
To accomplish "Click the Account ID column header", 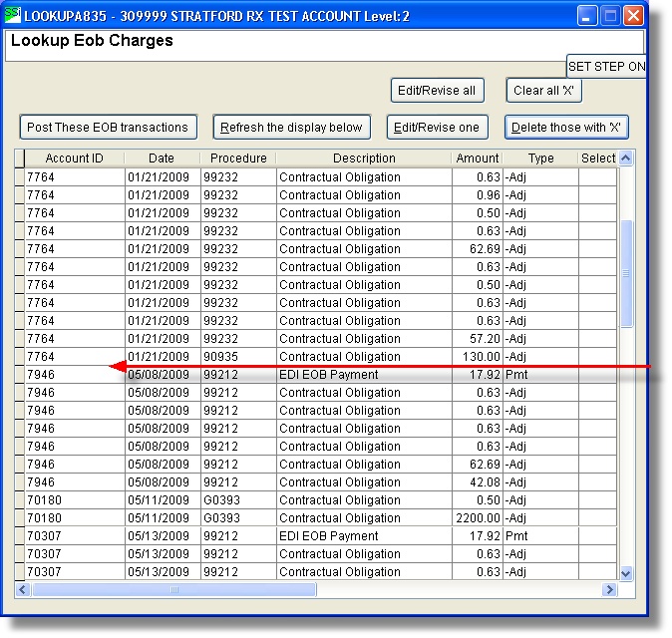I will [x=74, y=159].
